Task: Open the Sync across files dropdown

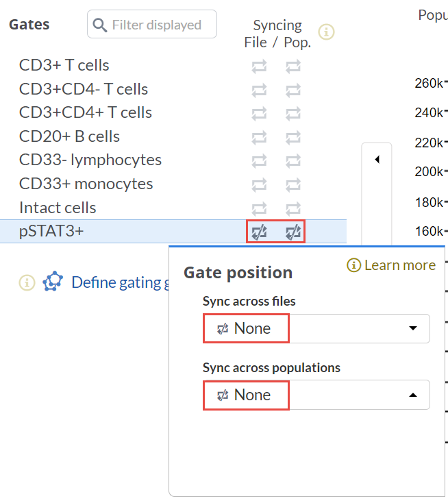Action: pos(316,328)
